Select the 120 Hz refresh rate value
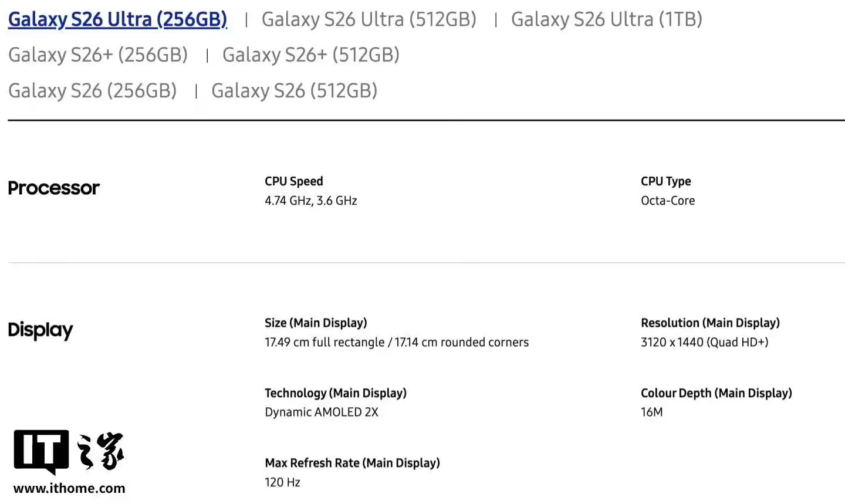The height and width of the screenshot is (504, 845). (x=282, y=482)
